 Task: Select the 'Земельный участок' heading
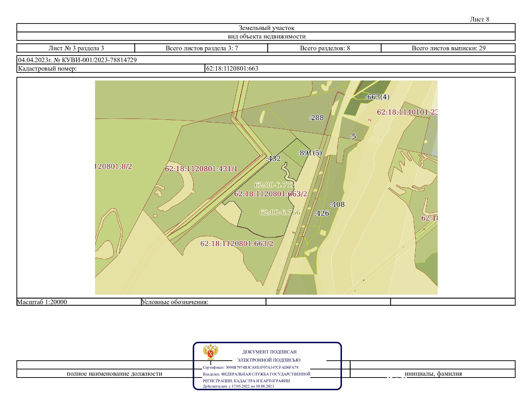coord(266,28)
